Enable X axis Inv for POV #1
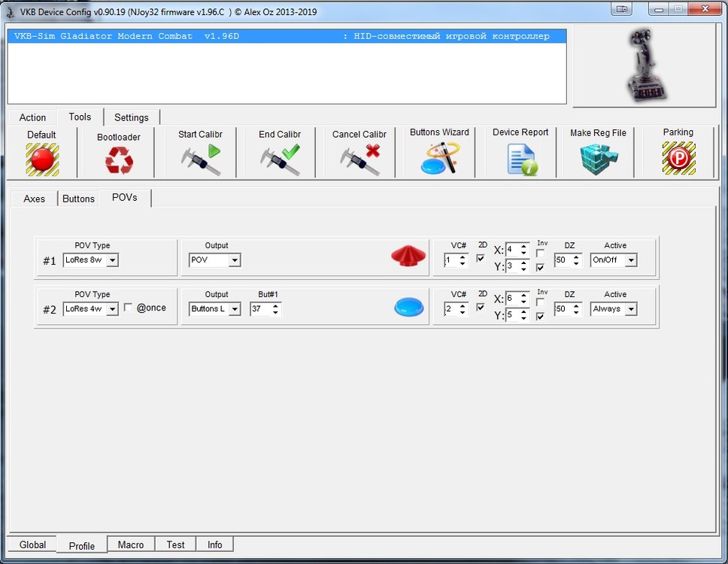Image resolution: width=728 pixels, height=564 pixels. point(540,253)
